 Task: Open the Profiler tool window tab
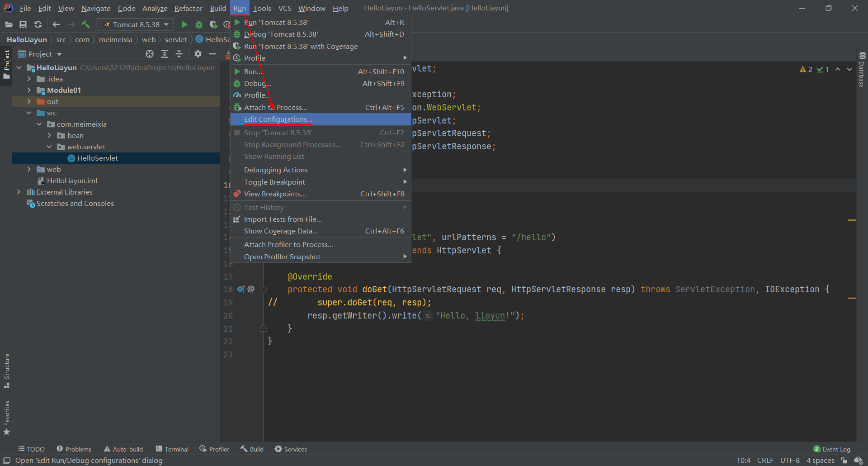(214, 449)
